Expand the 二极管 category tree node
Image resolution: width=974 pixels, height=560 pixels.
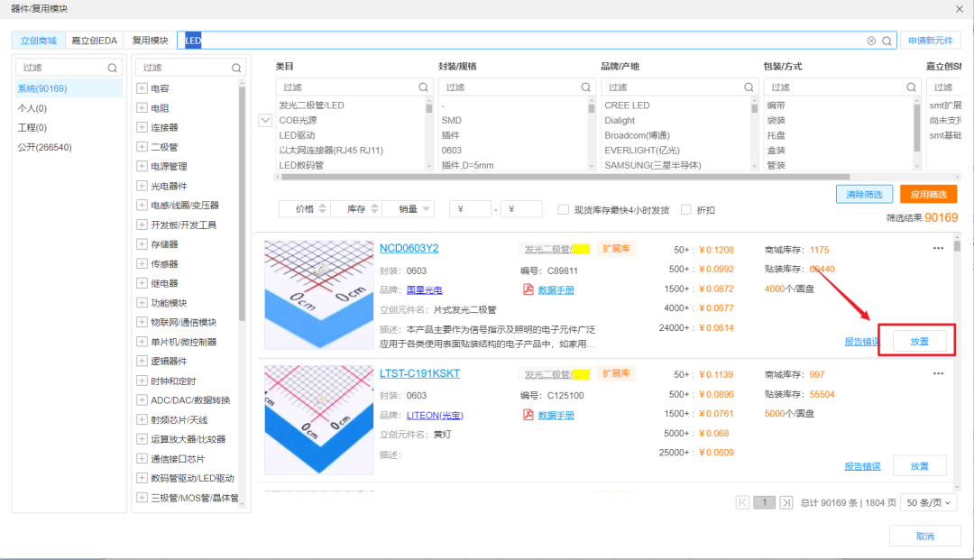(142, 147)
